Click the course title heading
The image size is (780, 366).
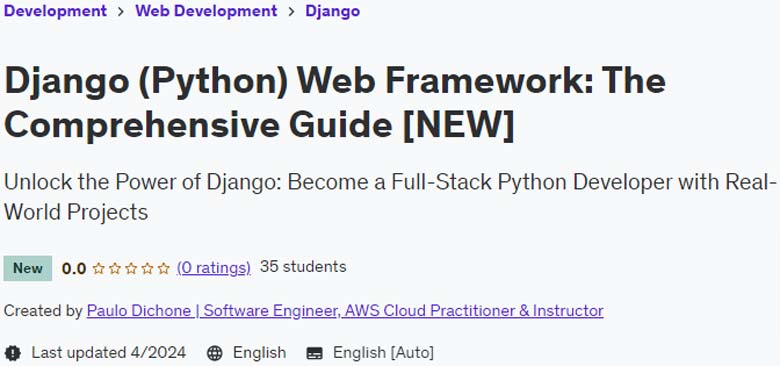click(335, 103)
